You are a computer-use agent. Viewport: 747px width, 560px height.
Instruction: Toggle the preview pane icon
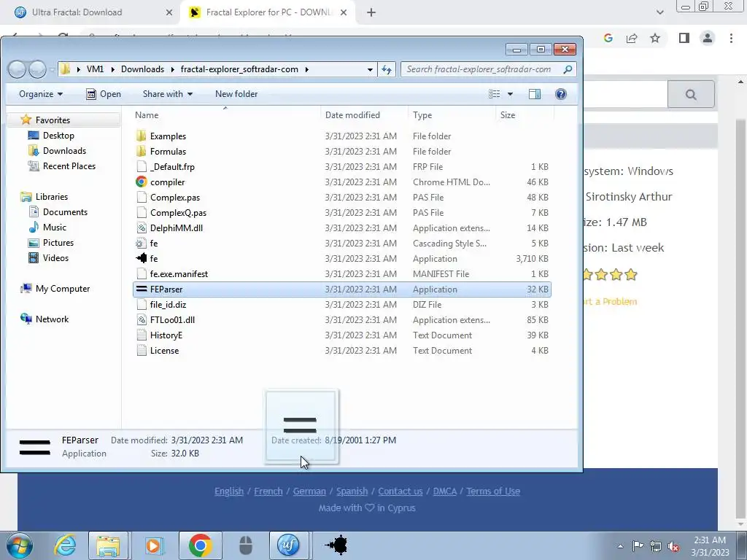pos(535,94)
